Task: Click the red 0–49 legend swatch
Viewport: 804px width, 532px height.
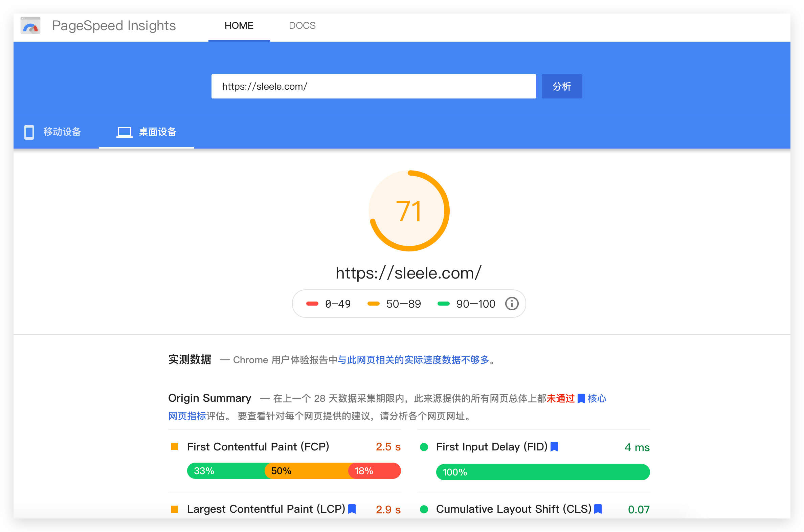Action: click(x=312, y=304)
